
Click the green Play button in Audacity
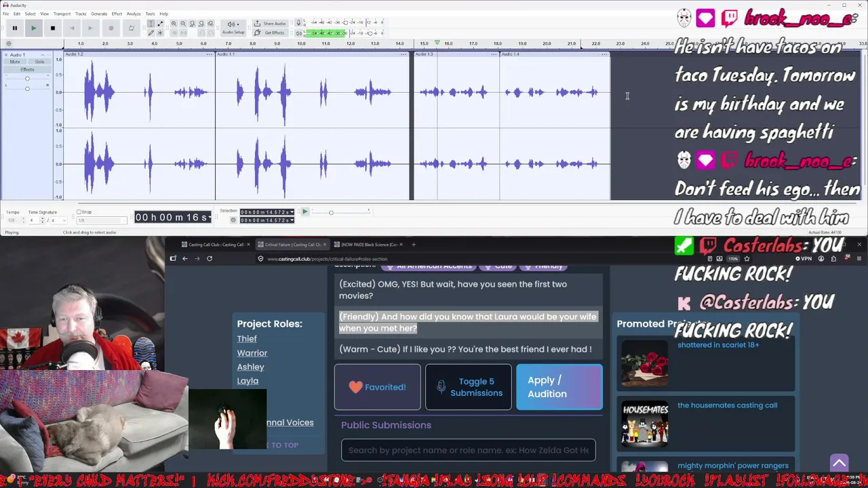33,28
